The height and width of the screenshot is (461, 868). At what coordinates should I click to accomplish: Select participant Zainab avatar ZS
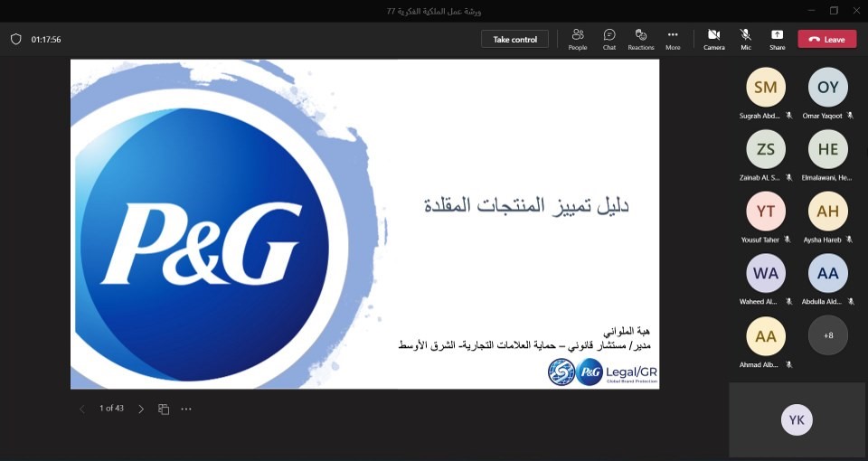click(x=766, y=149)
